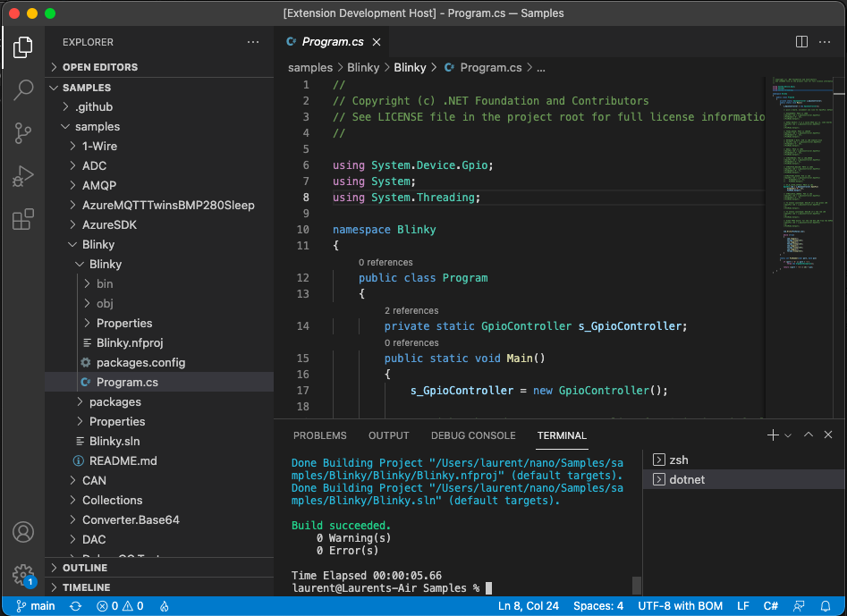Screen dimensions: 847x616
Task: Click '0 references' above class Program
Action: tap(385, 262)
